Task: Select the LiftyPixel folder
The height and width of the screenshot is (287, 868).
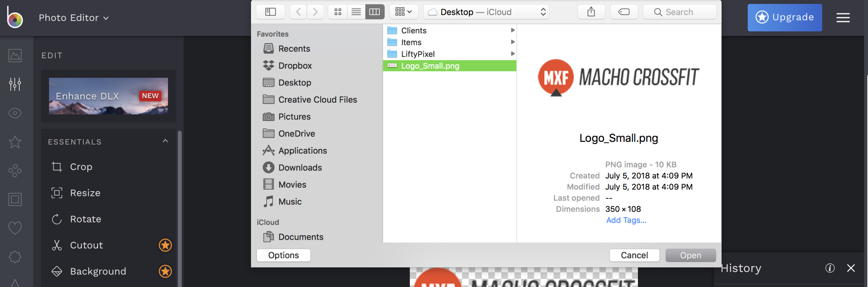Action: coord(449,54)
